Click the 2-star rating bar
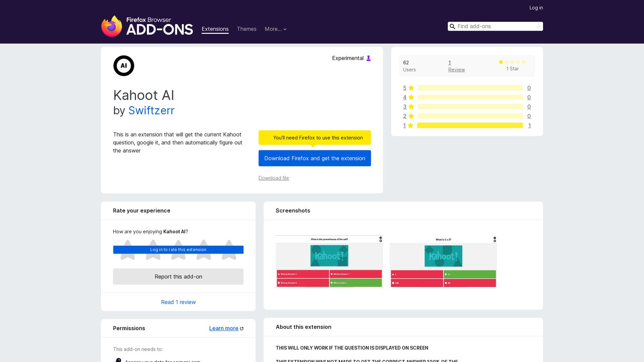Screen dimensions: 644x362 click(x=470, y=116)
